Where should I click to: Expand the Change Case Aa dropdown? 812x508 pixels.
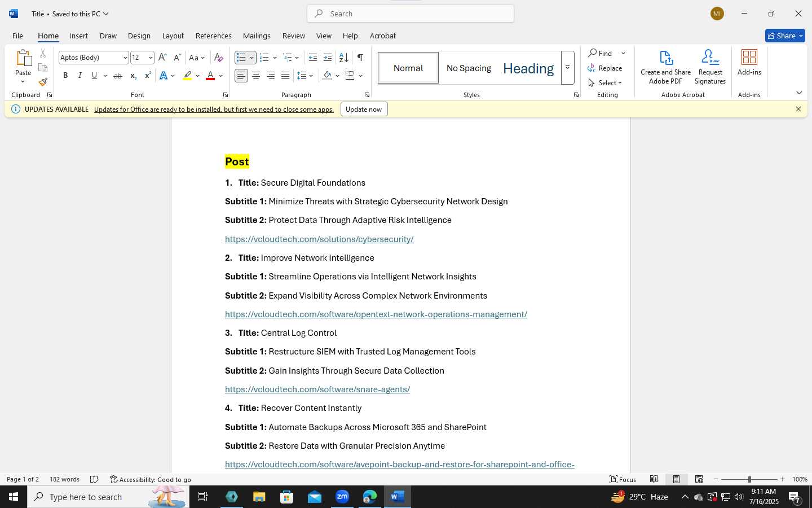(197, 58)
